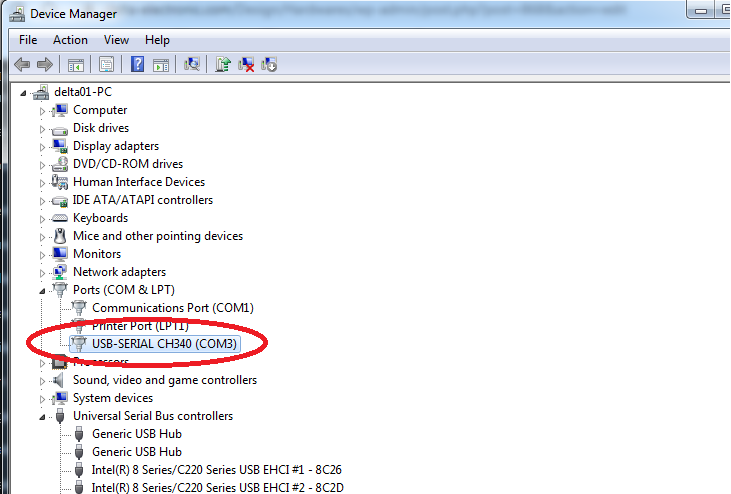
Task: Click the blue Help question mark icon
Action: click(137, 65)
